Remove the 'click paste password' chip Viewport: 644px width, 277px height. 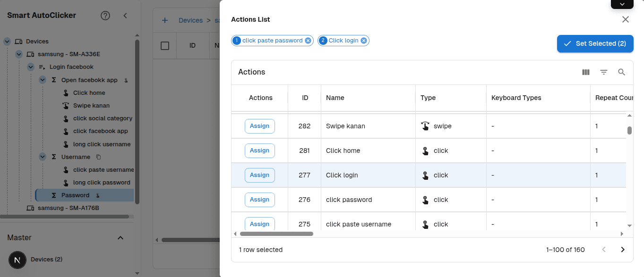308,41
